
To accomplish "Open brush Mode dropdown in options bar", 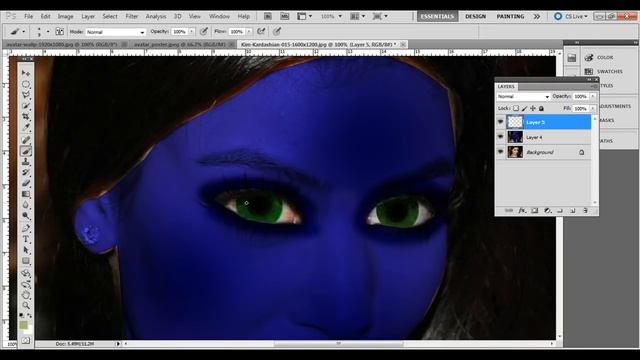I will [x=116, y=32].
